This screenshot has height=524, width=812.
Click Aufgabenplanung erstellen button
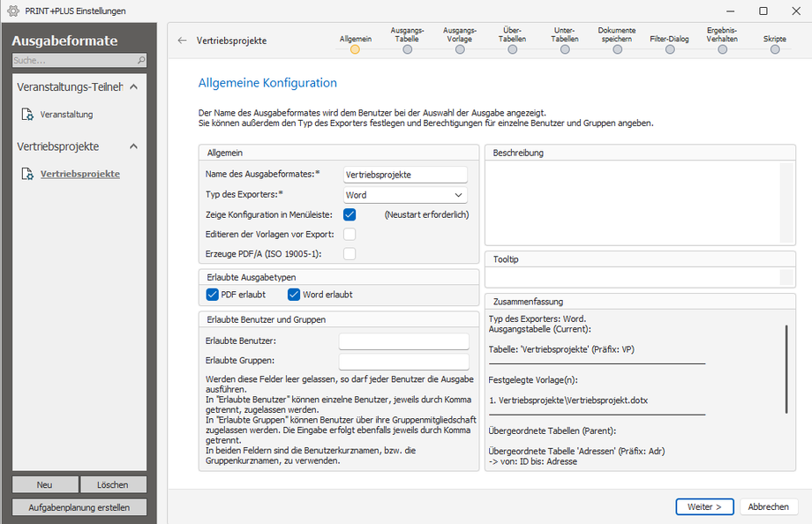click(x=79, y=507)
